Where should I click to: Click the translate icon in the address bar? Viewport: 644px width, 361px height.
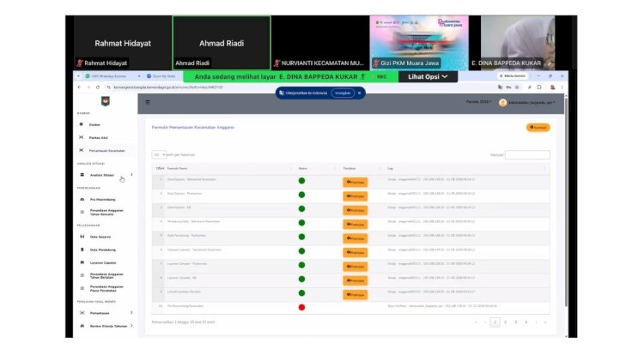[500, 87]
